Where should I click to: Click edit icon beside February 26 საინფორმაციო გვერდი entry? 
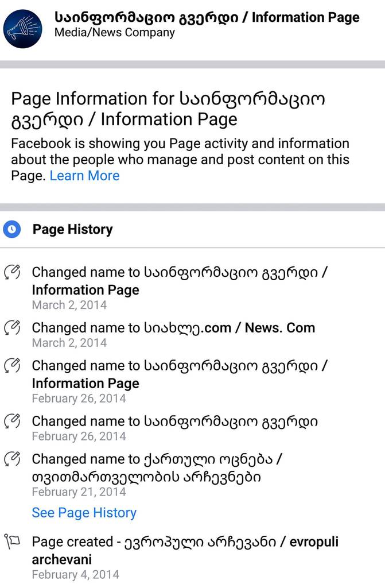tap(12, 421)
